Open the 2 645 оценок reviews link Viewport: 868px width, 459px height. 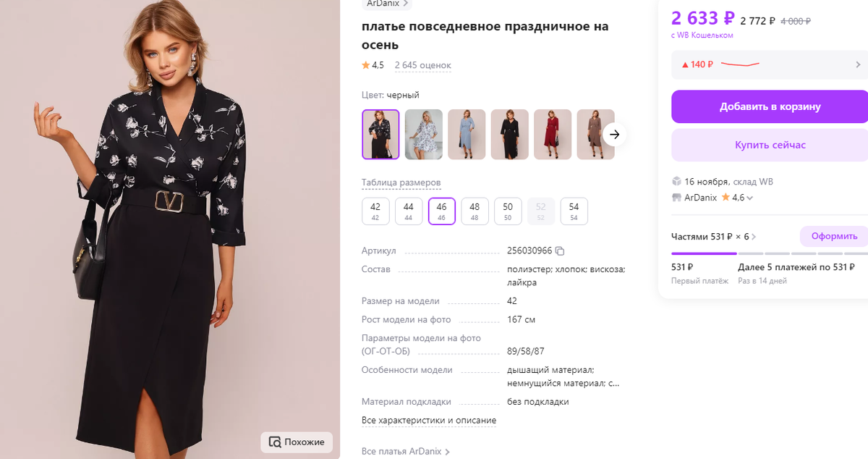[422, 64]
